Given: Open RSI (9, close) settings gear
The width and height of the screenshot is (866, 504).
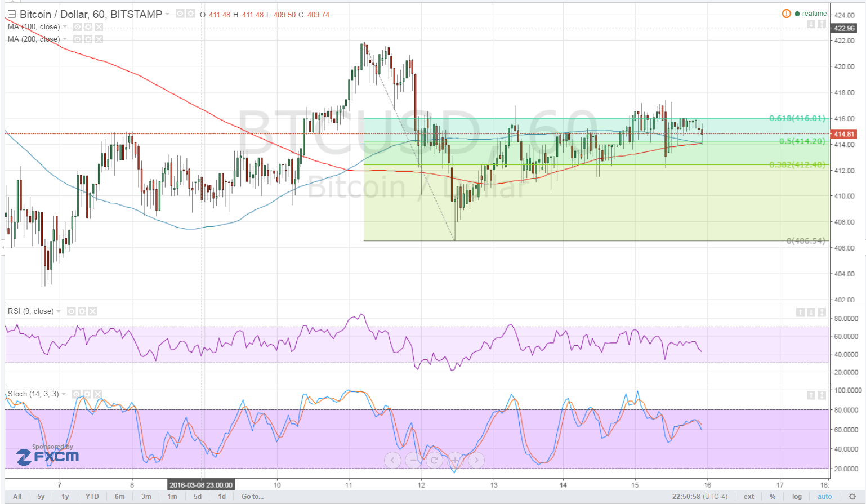Looking at the screenshot, I should pyautogui.click(x=82, y=311).
